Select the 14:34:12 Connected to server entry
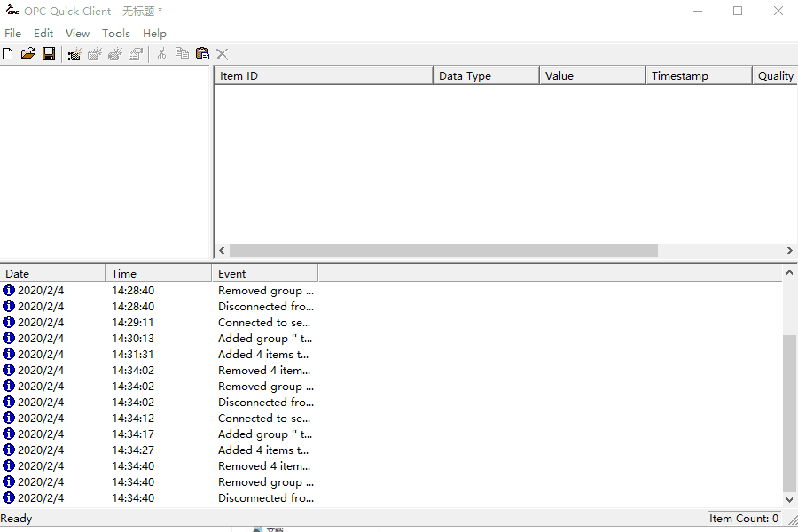This screenshot has height=532, width=798. click(x=159, y=418)
